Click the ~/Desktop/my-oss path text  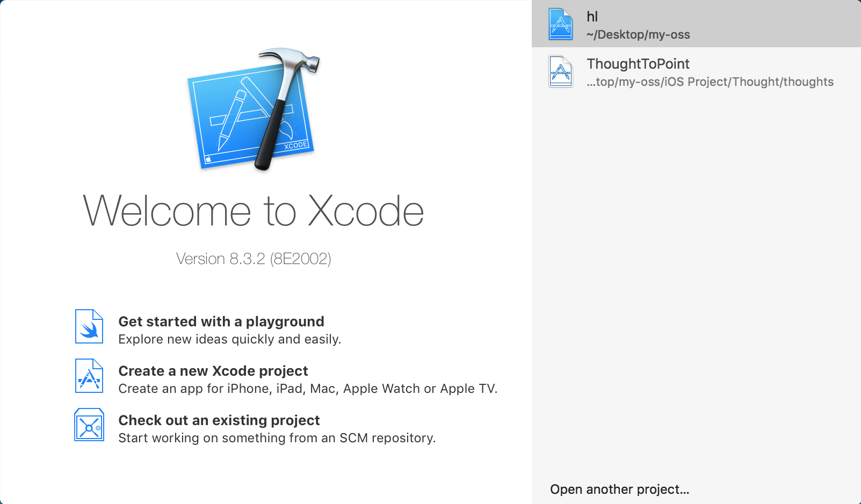click(638, 35)
